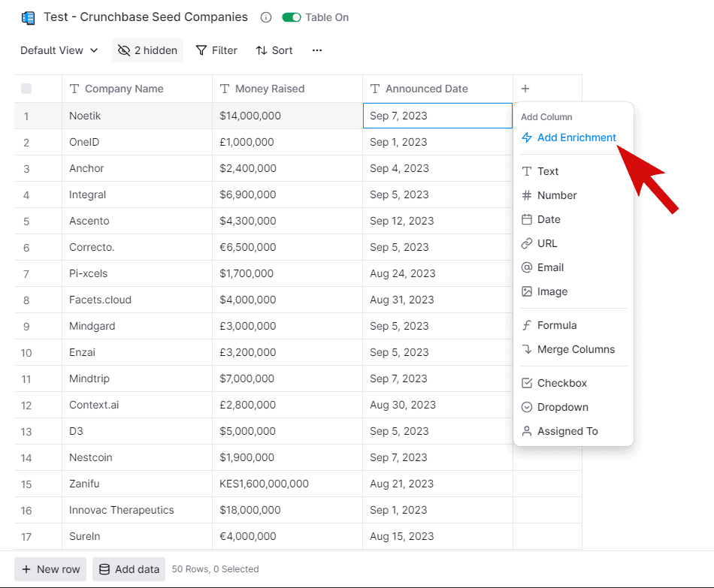Select the £1,000,000 cell for OneID

(x=287, y=143)
